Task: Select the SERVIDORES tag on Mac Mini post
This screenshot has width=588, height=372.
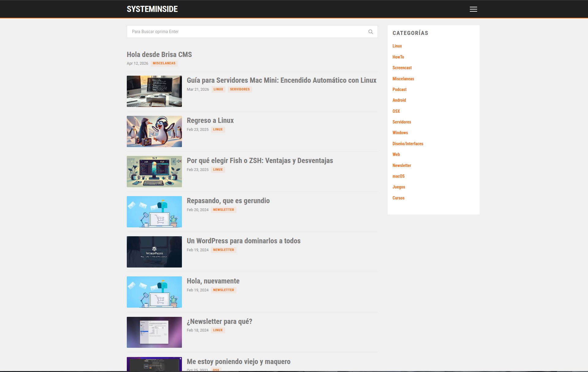Action: [x=239, y=89]
